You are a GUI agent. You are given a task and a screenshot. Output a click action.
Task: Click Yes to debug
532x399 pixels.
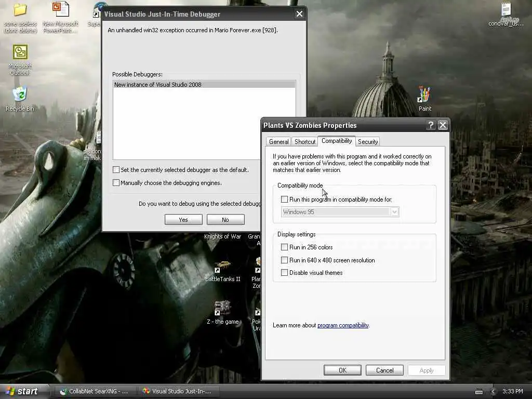point(183,220)
